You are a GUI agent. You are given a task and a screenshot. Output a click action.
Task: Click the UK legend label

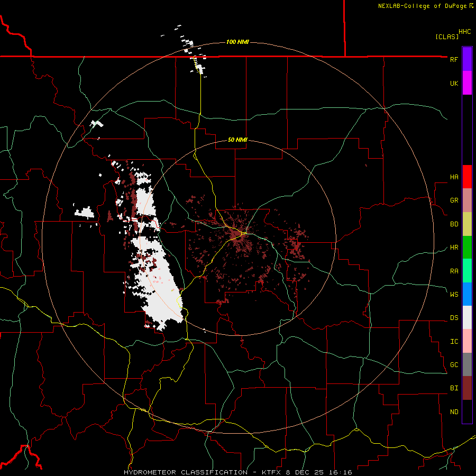click(454, 83)
